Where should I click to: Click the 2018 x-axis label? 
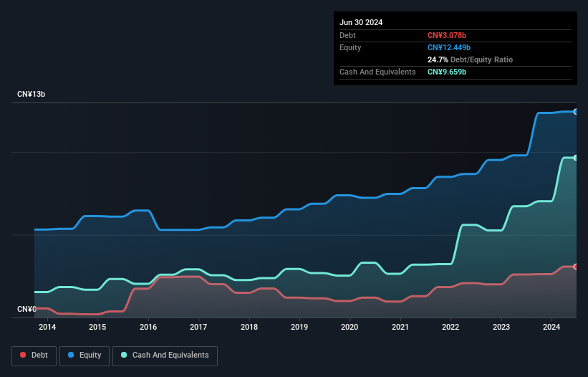pos(249,327)
